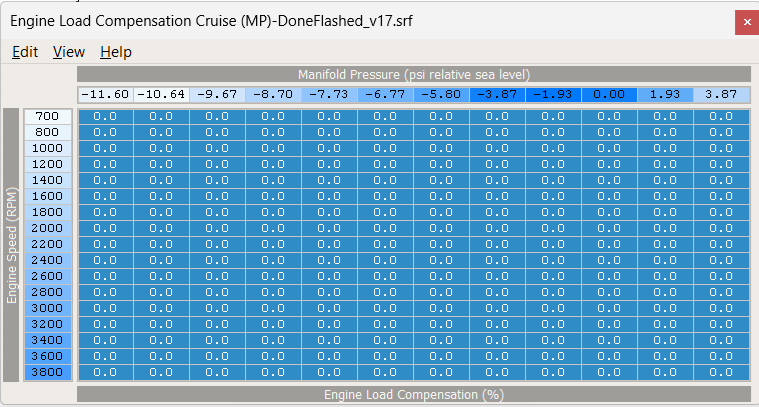This screenshot has height=407, width=759.
Task: Click the 1400 RPM row header
Action: [x=47, y=180]
